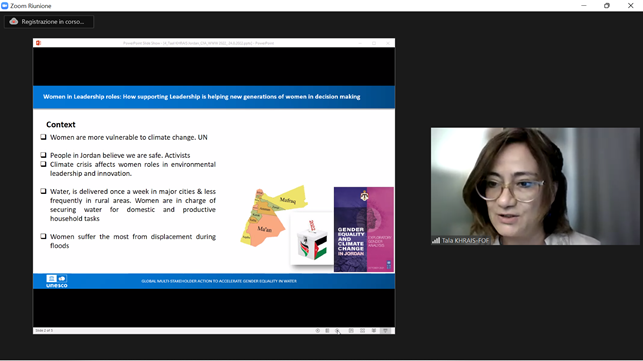Screen dimensions: 643x361
Task: Open the slide show menu icon in status bar
Action: pos(327,331)
